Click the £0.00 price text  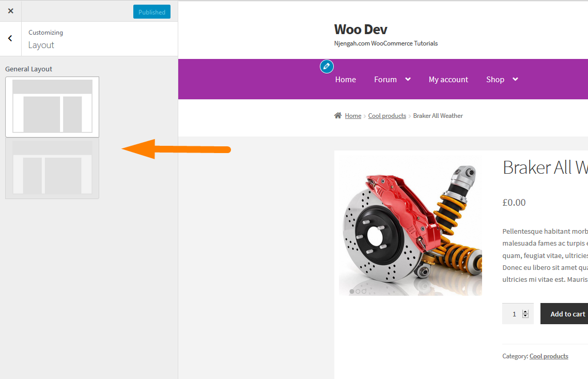[514, 202]
